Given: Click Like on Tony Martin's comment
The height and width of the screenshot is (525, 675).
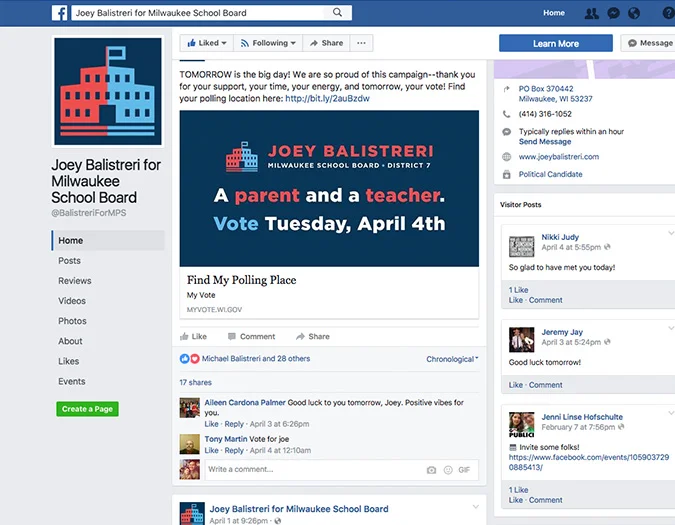Looking at the screenshot, I should 211,451.
